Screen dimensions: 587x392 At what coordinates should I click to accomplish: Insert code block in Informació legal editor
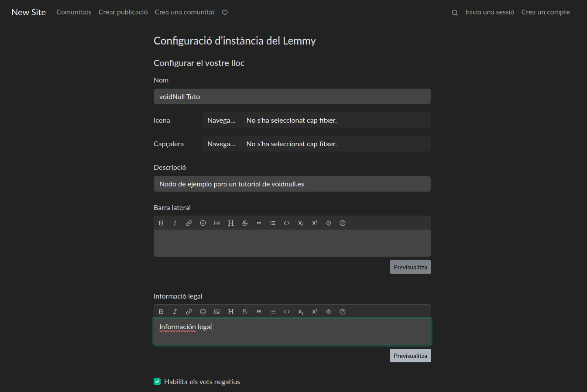(x=287, y=312)
